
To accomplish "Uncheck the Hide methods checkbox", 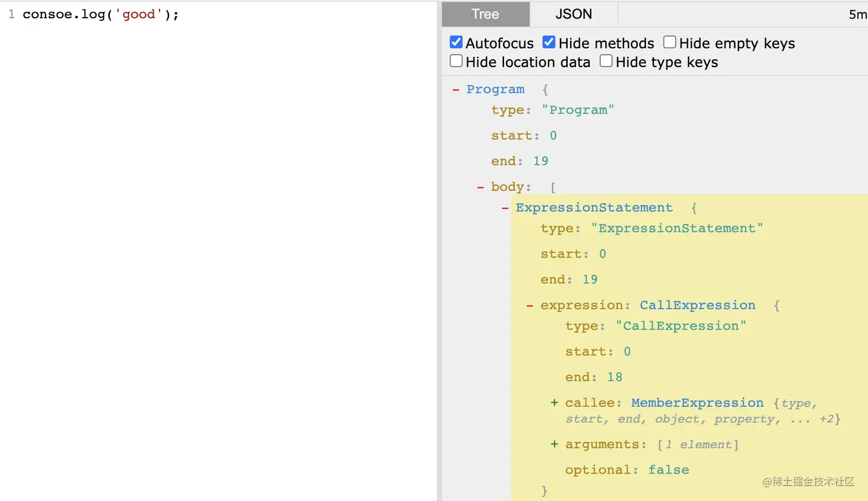I will click(549, 42).
